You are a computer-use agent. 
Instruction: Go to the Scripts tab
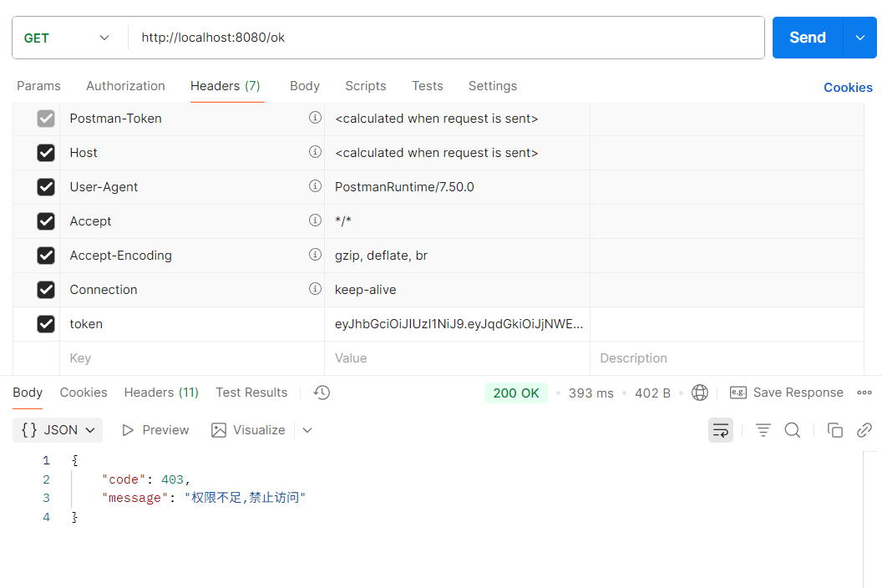(x=366, y=86)
